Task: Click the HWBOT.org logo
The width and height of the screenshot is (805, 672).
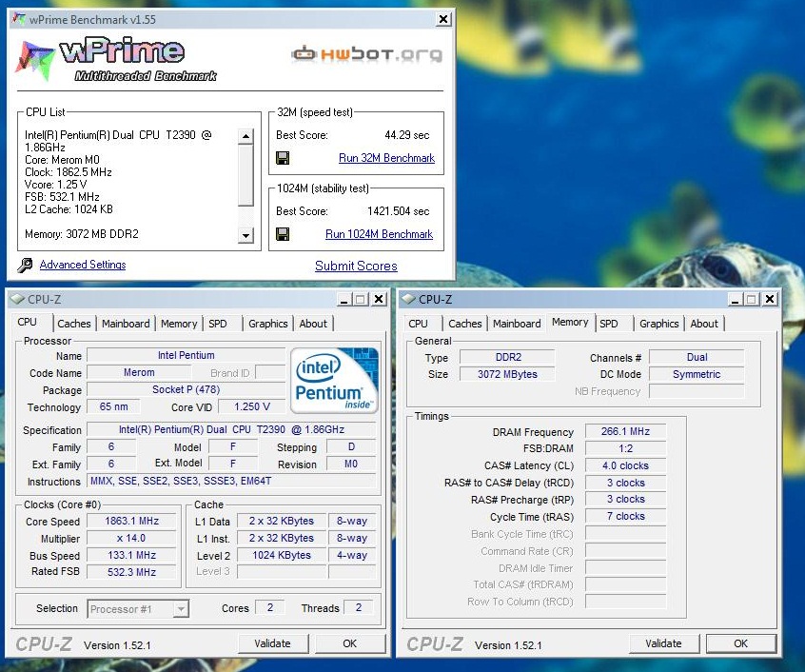Action: pos(367,54)
